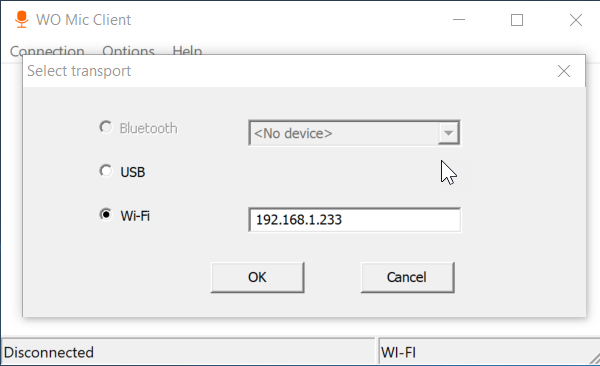Close the WO Mic Client window

pos(576,20)
